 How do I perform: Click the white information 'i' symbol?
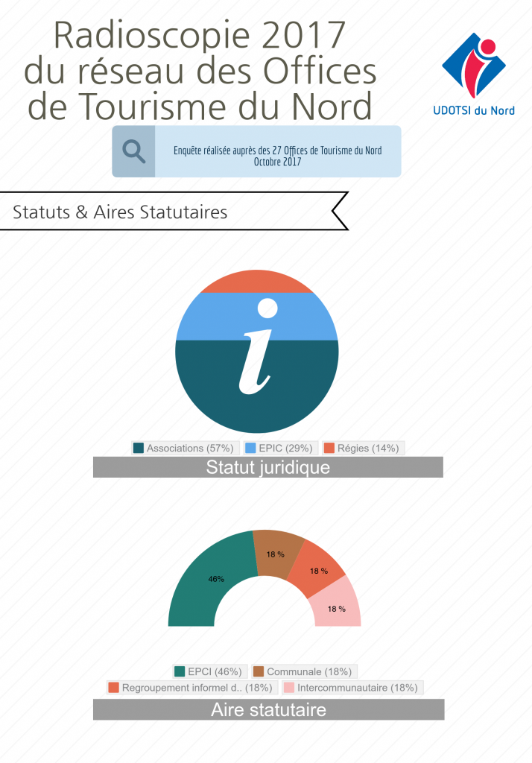(258, 346)
